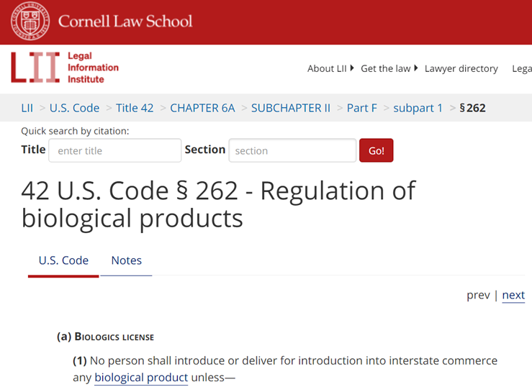Screen dimensions: 532x392
Task: Open Part F breadcrumb link
Action: [361, 108]
